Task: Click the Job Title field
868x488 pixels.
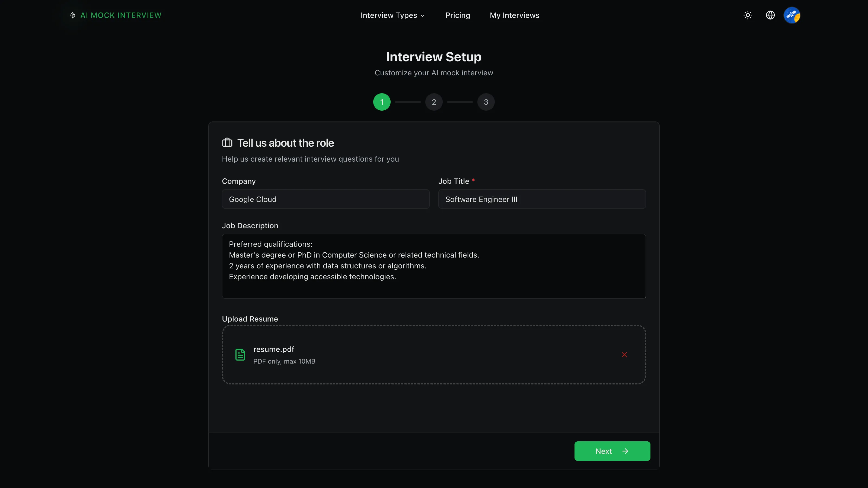Action: (x=542, y=199)
